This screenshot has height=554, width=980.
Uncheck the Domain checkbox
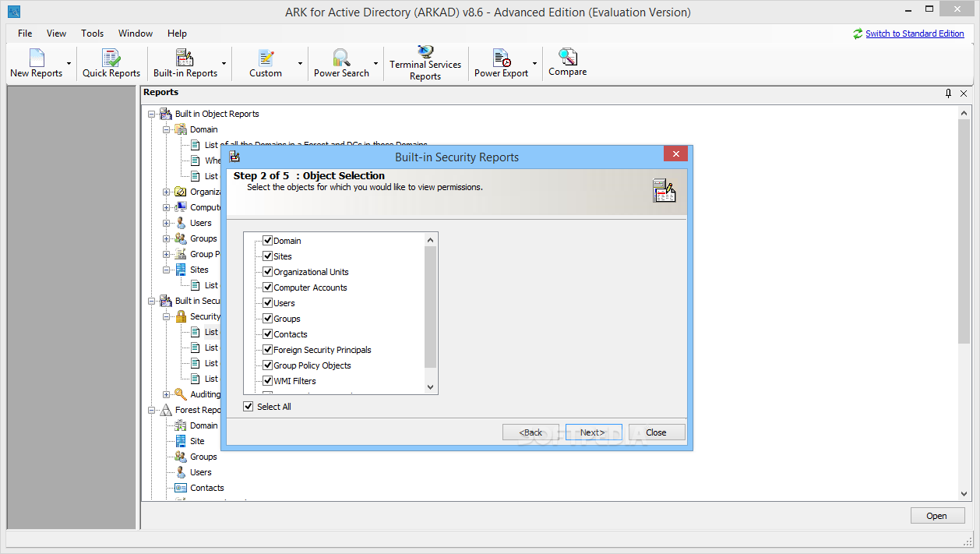268,241
